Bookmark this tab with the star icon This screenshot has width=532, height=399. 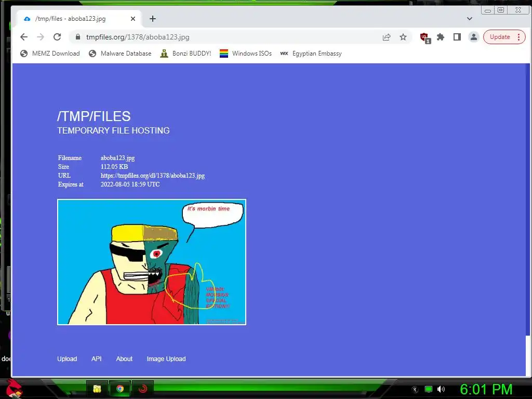pos(403,37)
